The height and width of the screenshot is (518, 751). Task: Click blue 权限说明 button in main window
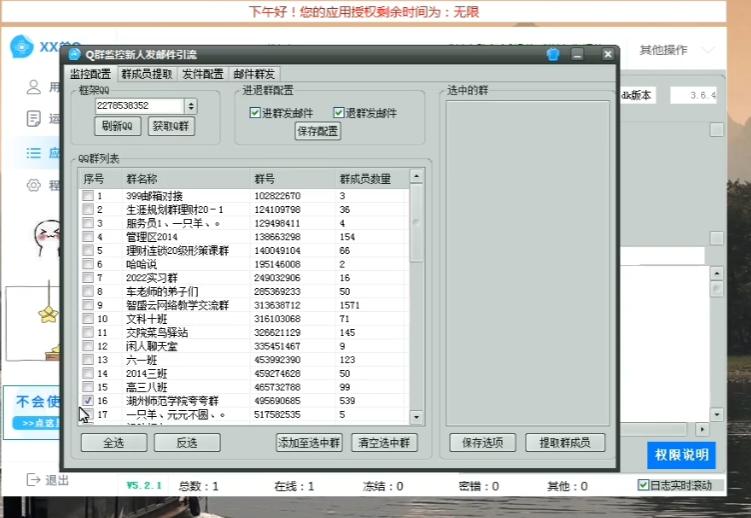point(682,455)
